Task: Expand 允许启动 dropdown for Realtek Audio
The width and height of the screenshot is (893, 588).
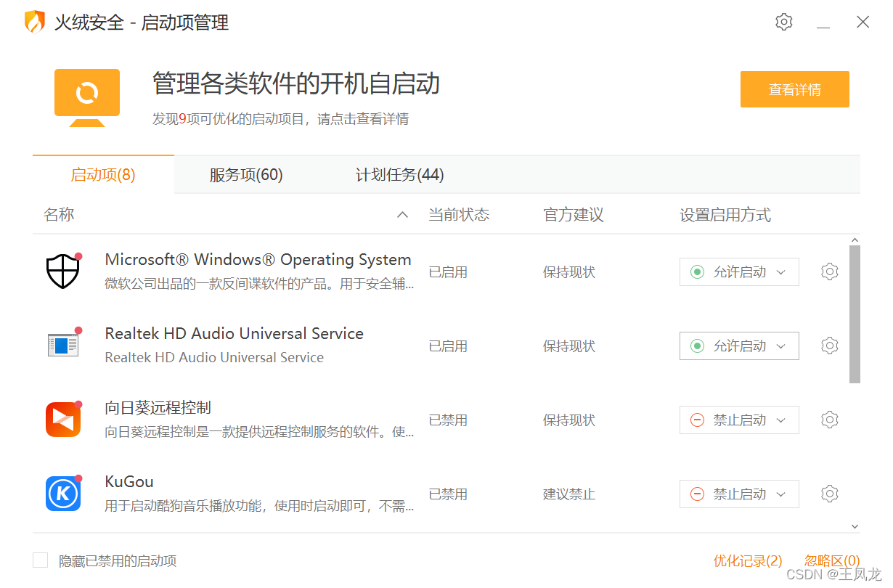Action: click(739, 346)
